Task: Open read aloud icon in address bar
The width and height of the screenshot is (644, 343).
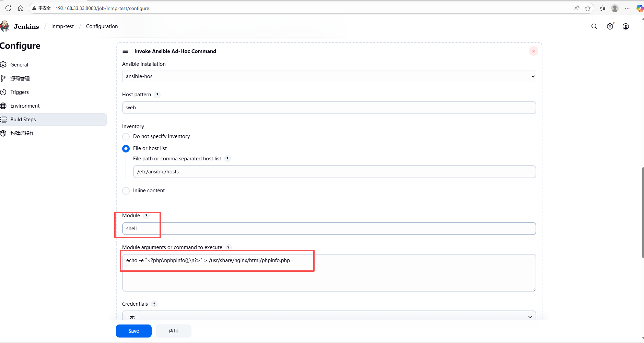Action: point(577,8)
